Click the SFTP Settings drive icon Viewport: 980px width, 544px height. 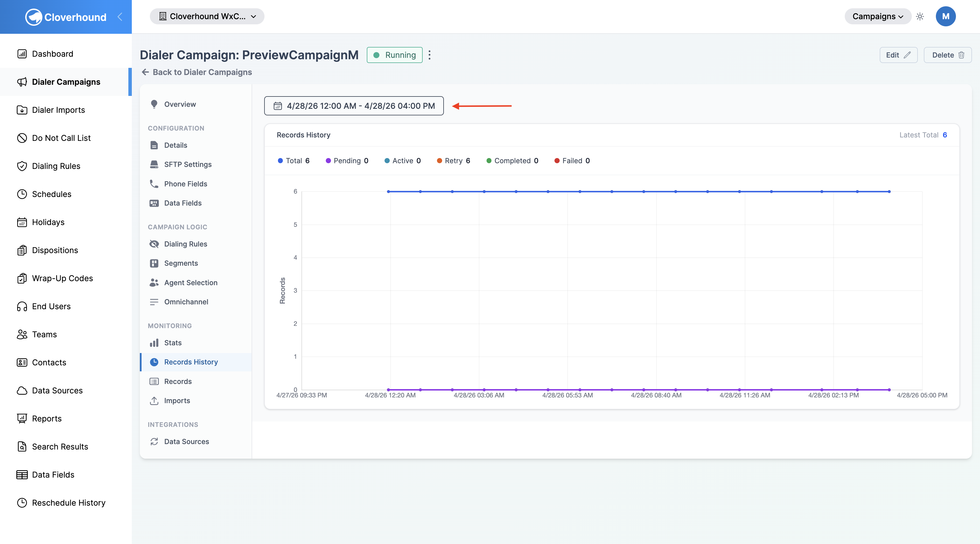154,165
